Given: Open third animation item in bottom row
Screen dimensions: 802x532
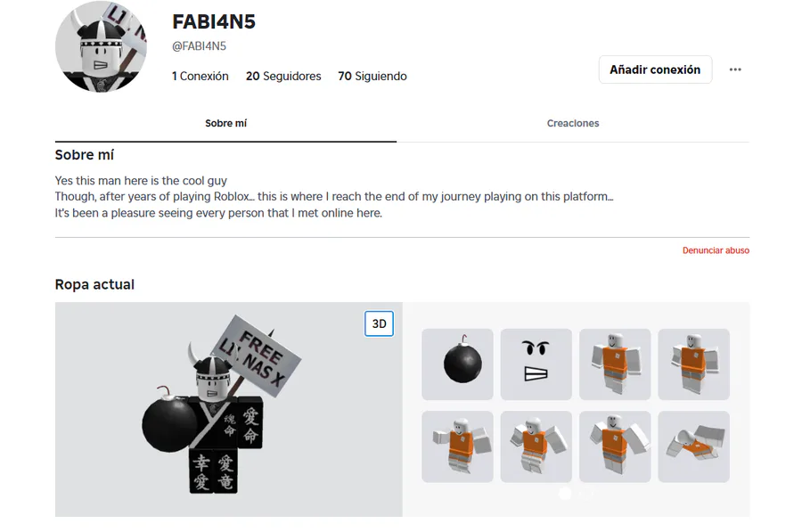Looking at the screenshot, I should (x=615, y=446).
